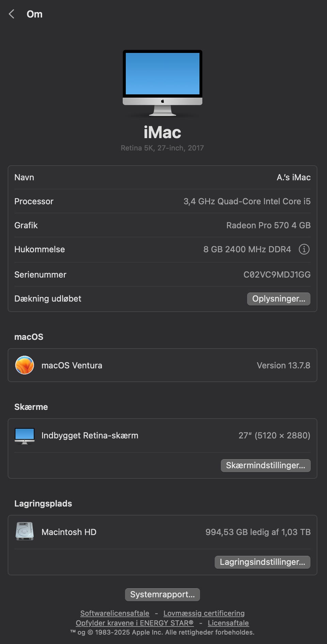Open the Systemrapport report
This screenshot has height=644, width=327.
coord(162,595)
